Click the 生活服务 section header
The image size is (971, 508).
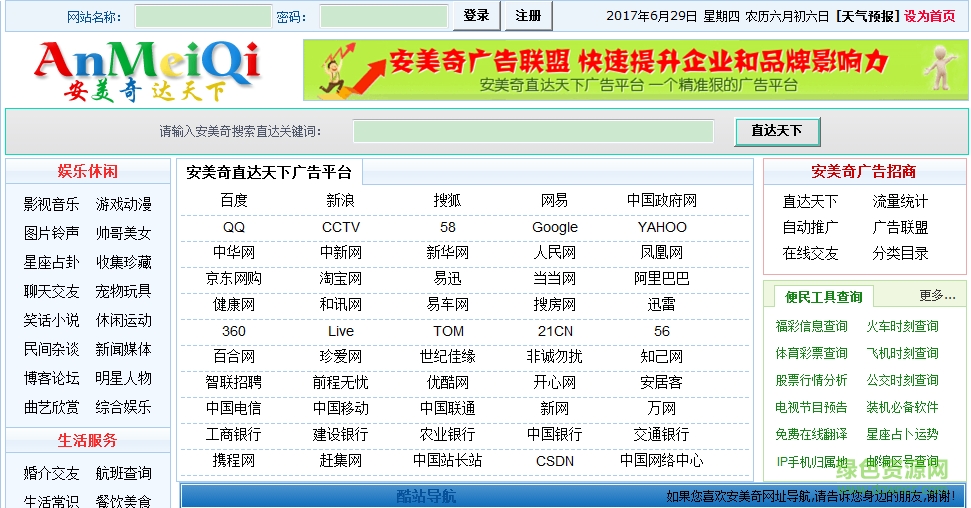click(x=88, y=440)
